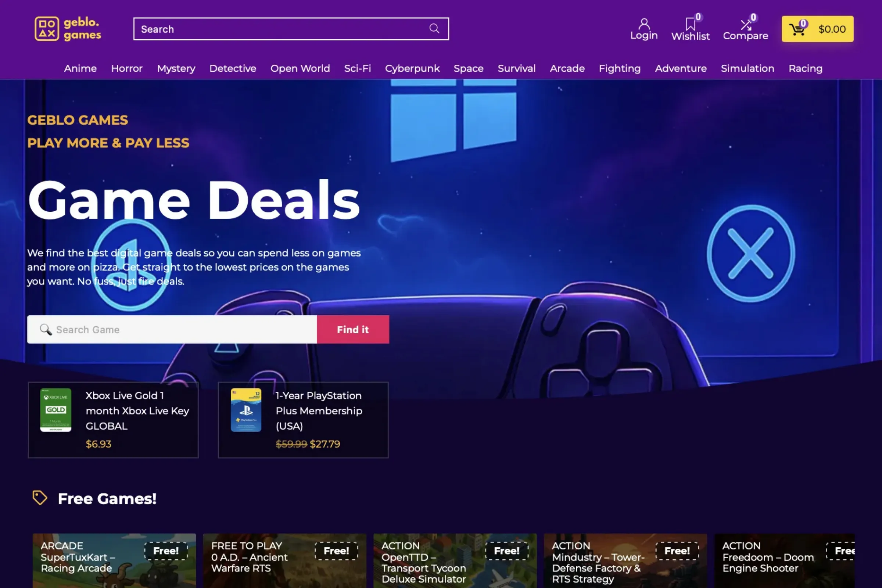Open the OpenTTD Transport Tycoon card
Image resolution: width=882 pixels, height=588 pixels.
click(455, 561)
